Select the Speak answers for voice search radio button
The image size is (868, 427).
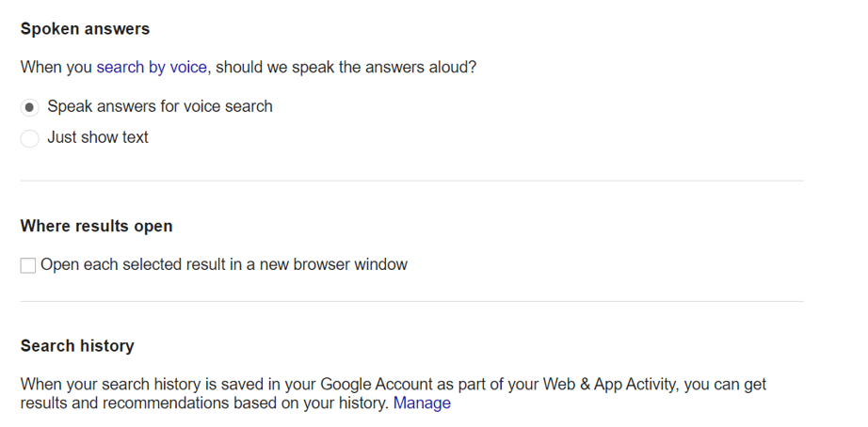(30, 107)
